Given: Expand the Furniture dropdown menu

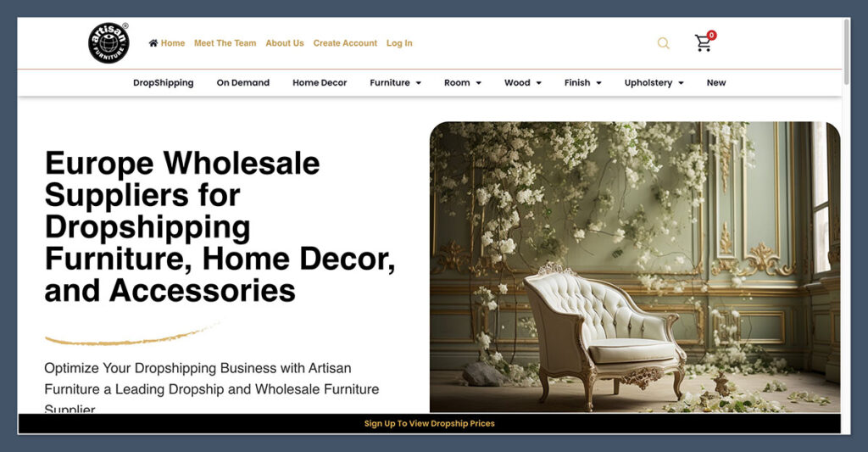Looking at the screenshot, I should [395, 82].
